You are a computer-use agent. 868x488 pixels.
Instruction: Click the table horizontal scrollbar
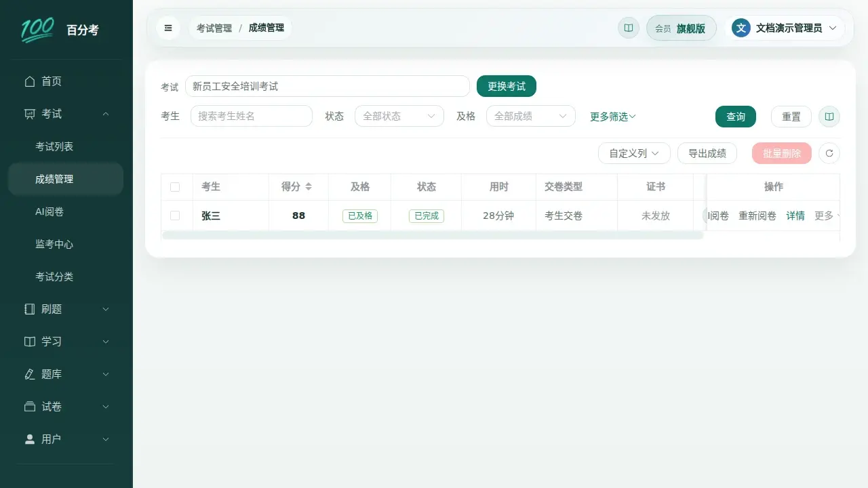(x=433, y=235)
